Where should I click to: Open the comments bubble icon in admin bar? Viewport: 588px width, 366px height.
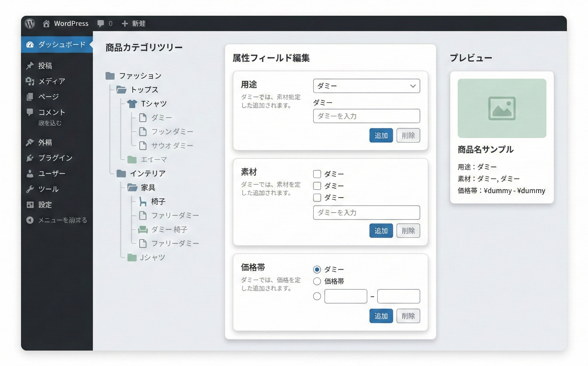tap(101, 24)
